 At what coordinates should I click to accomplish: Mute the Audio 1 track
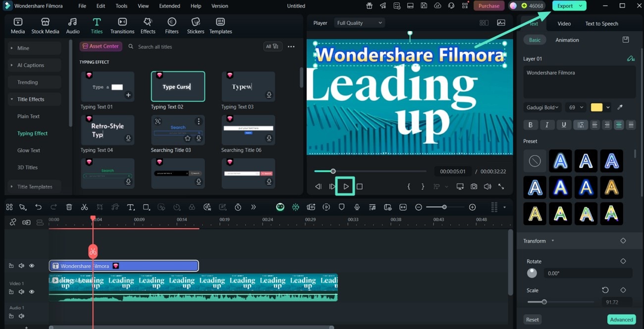click(x=21, y=316)
